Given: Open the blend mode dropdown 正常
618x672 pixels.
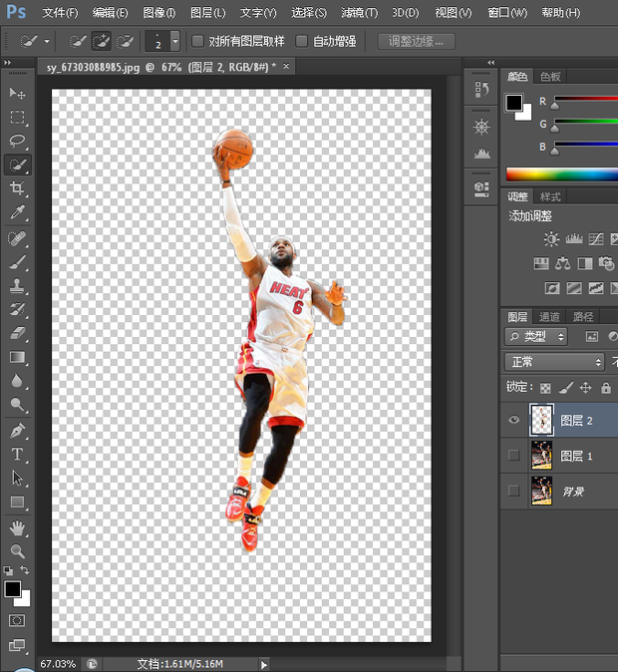Looking at the screenshot, I should click(554, 362).
